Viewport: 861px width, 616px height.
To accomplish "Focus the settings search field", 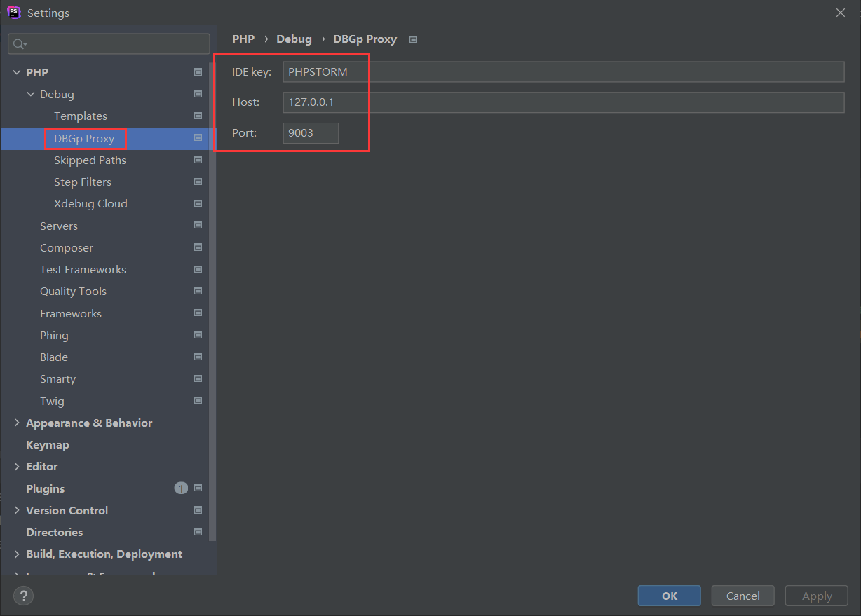I will pos(109,43).
